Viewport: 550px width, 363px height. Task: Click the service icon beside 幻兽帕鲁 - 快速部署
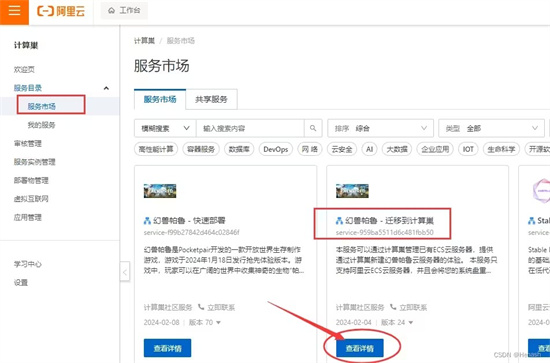pos(147,221)
